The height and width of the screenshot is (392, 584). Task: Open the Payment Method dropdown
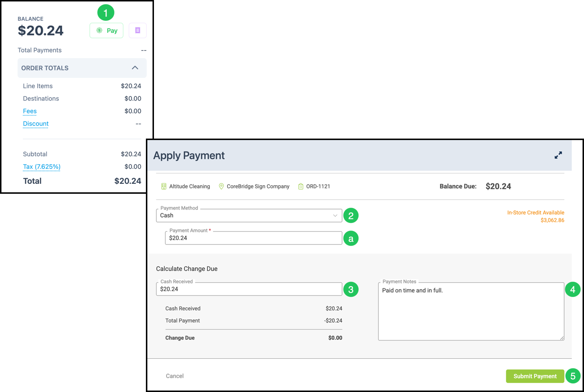[x=249, y=215]
